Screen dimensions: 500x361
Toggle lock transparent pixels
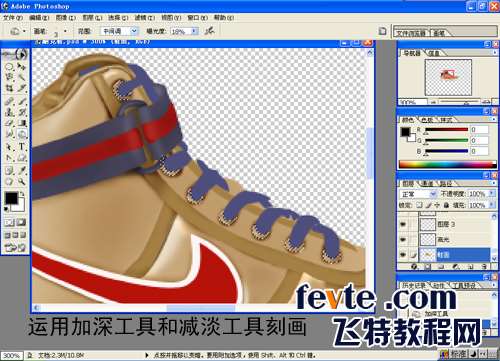(420, 205)
